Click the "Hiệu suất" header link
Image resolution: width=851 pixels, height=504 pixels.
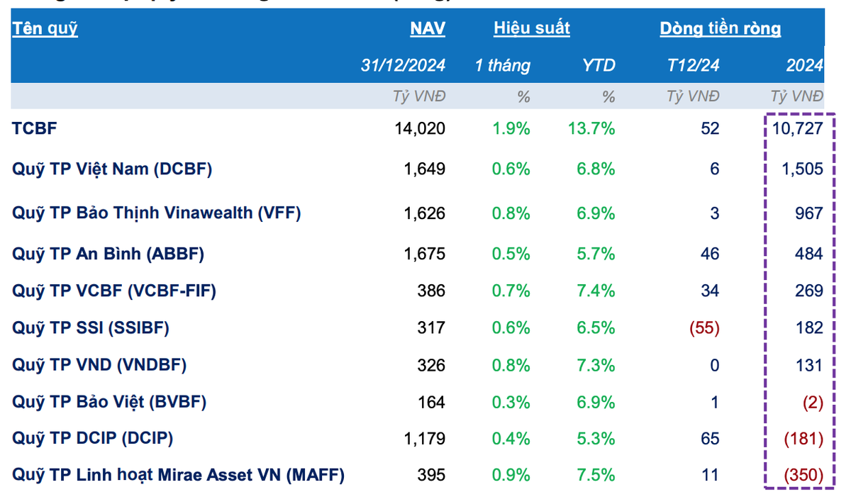pyautogui.click(x=532, y=29)
